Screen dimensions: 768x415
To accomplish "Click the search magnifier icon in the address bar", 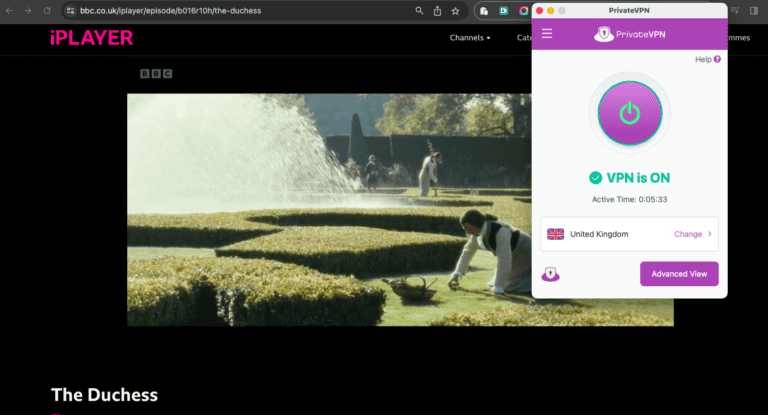I will 419,10.
